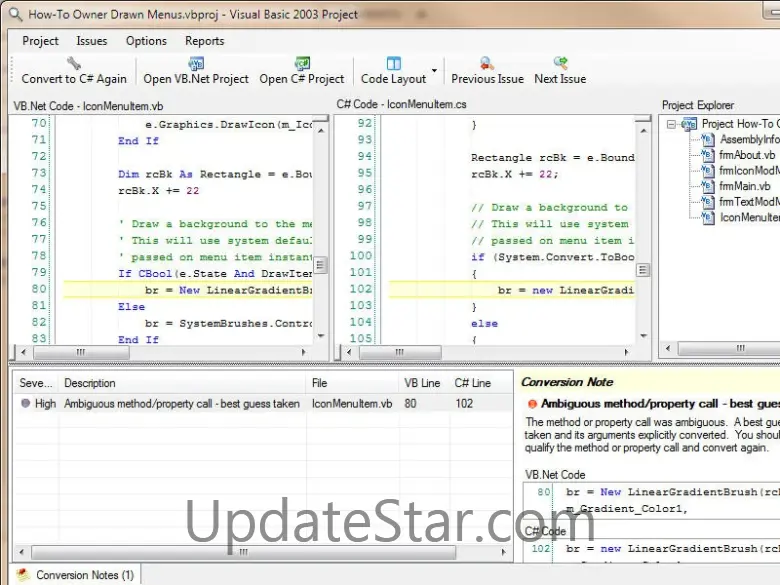Screen dimensions: 780x585
Task: Click scroll up arrow in C# code pane
Action: 643,130
